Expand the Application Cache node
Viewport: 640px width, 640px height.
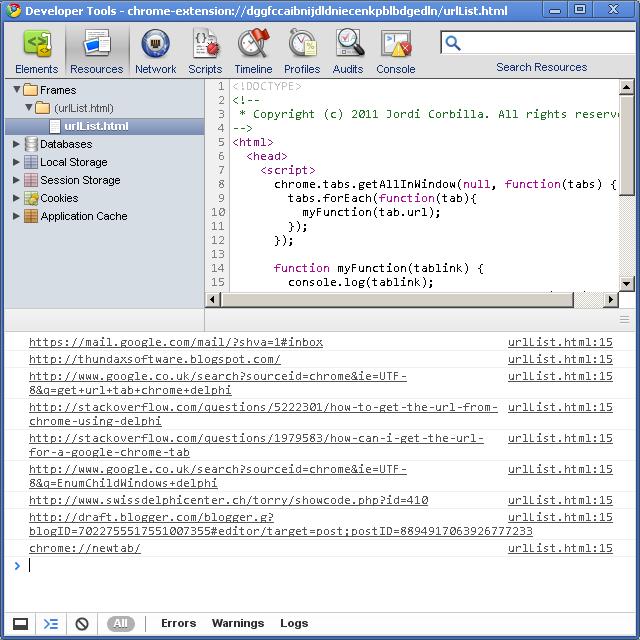point(16,216)
